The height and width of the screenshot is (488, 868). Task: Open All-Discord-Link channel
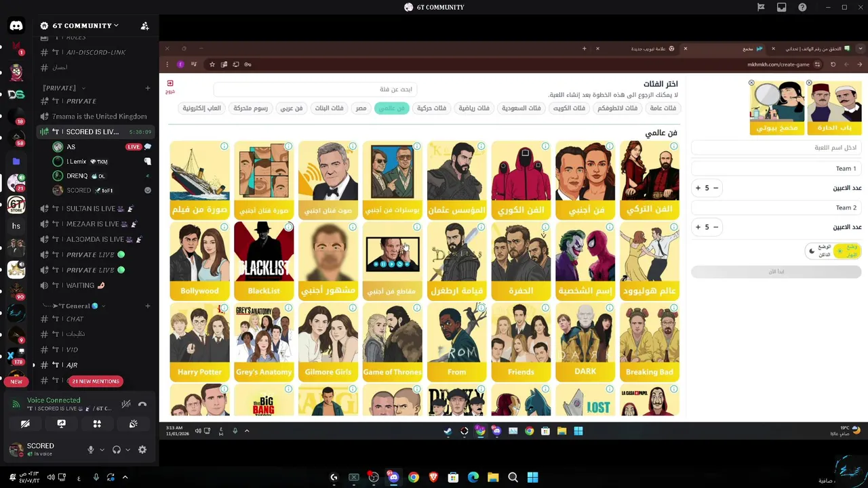click(x=95, y=52)
